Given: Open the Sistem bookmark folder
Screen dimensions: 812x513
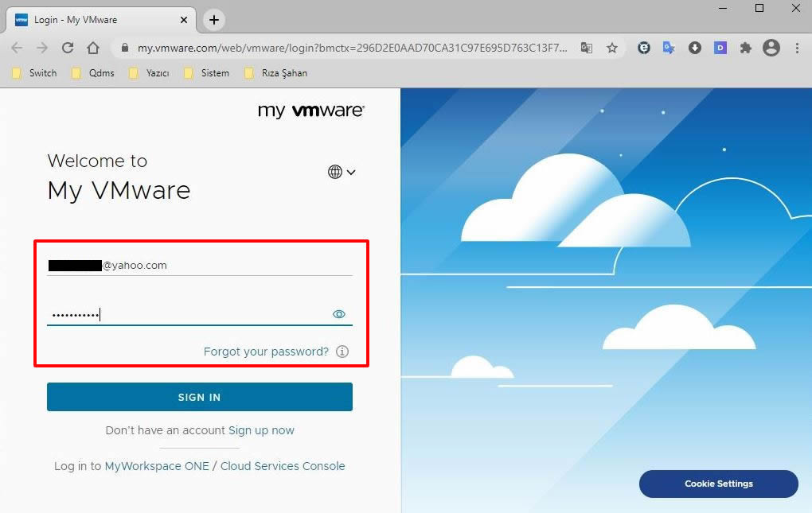Looking at the screenshot, I should point(207,73).
